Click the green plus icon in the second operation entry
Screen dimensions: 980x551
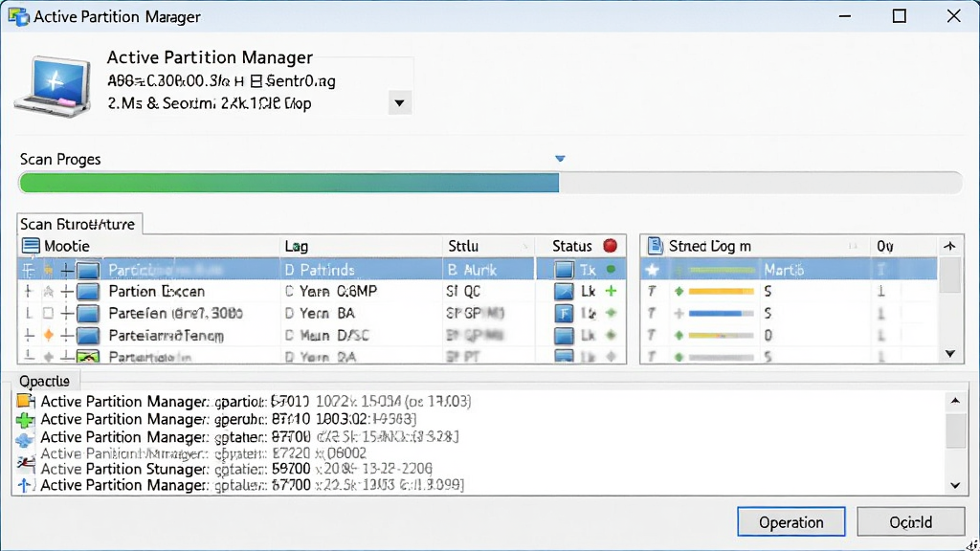[x=25, y=419]
